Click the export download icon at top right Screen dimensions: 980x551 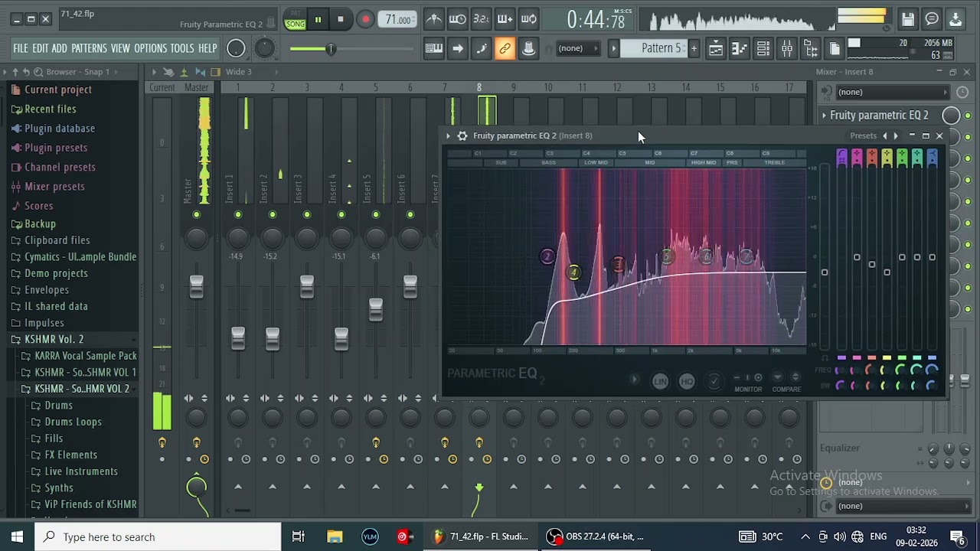[955, 19]
